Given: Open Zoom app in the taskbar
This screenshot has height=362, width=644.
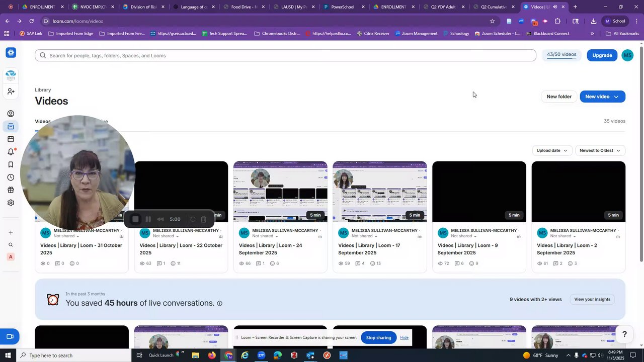Looking at the screenshot, I should pyautogui.click(x=261, y=355).
